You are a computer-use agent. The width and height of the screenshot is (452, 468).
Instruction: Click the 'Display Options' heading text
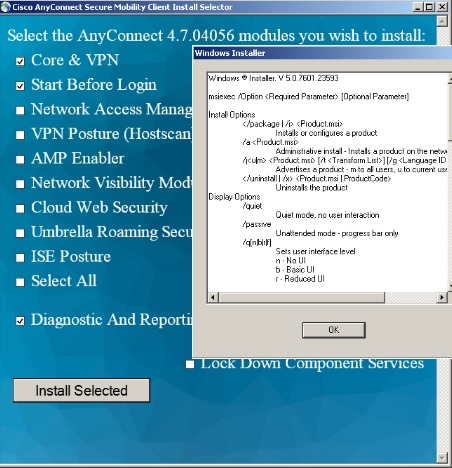pos(234,197)
